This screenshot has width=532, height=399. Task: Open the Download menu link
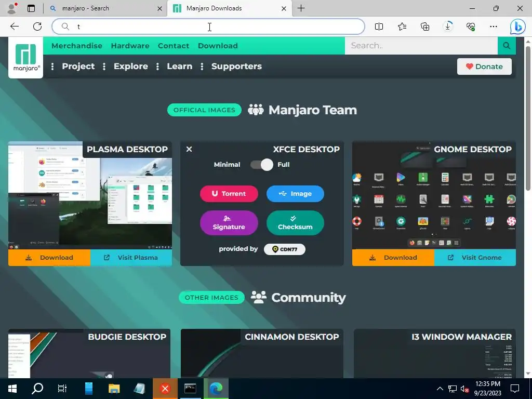(218, 46)
